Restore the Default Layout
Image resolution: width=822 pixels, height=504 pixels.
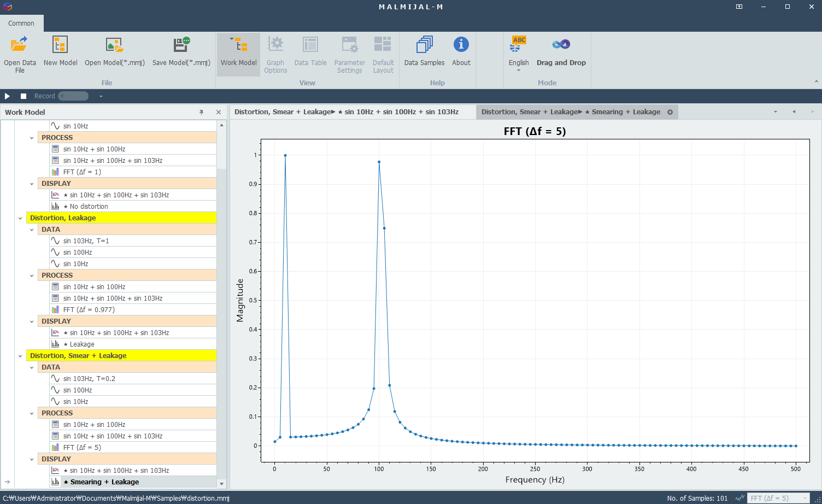(383, 54)
